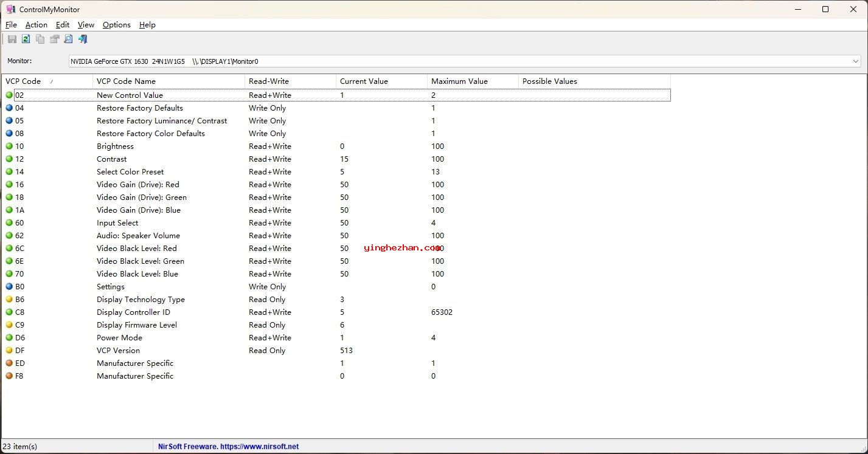Click yellow icon for code C9
Screen dimensions: 868x454
pos(9,325)
